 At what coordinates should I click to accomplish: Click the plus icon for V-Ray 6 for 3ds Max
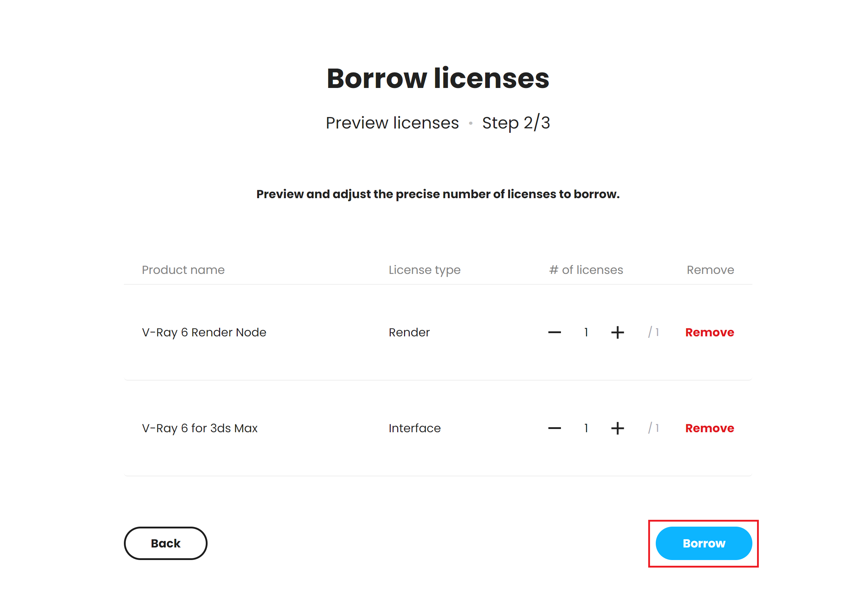click(617, 428)
